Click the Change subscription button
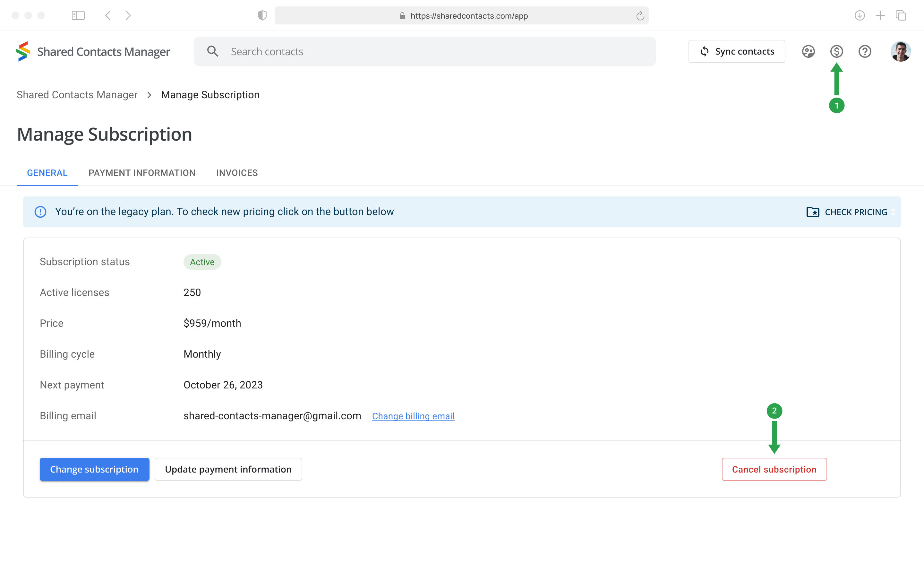 tap(95, 469)
